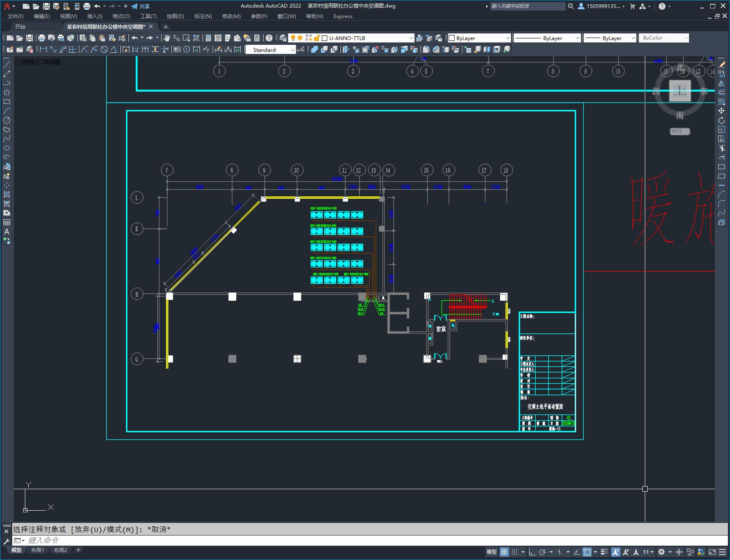Open the annotation scale 1:1 dropdown
Screen dimensions: 730x560
(649, 552)
